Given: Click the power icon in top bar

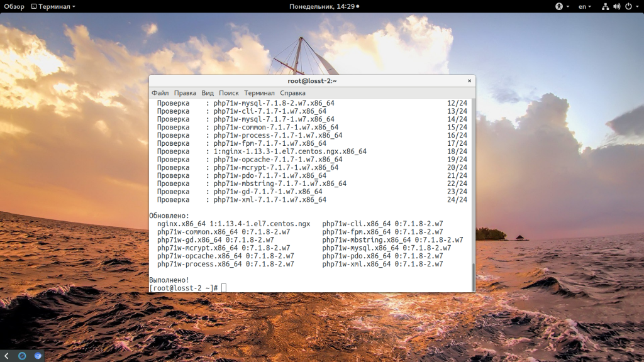Looking at the screenshot, I should coord(628,6).
